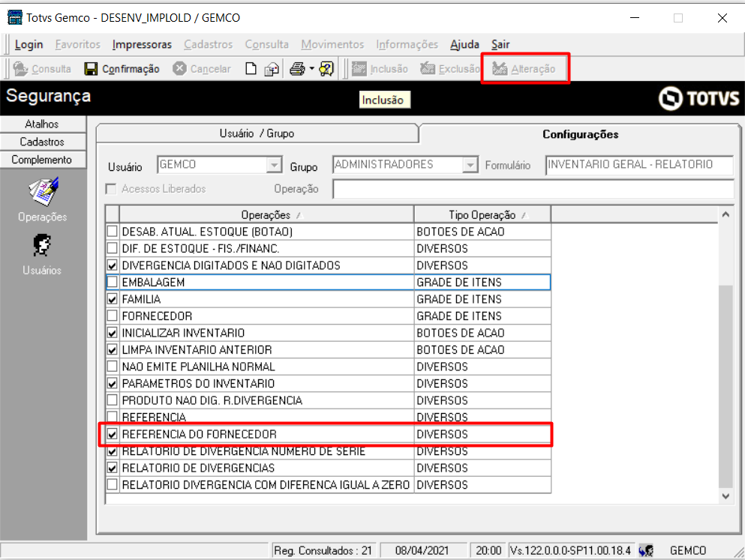Uncheck INICIALIZAR INVENTARIO checkbox
The width and height of the screenshot is (745, 560).
coord(112,333)
